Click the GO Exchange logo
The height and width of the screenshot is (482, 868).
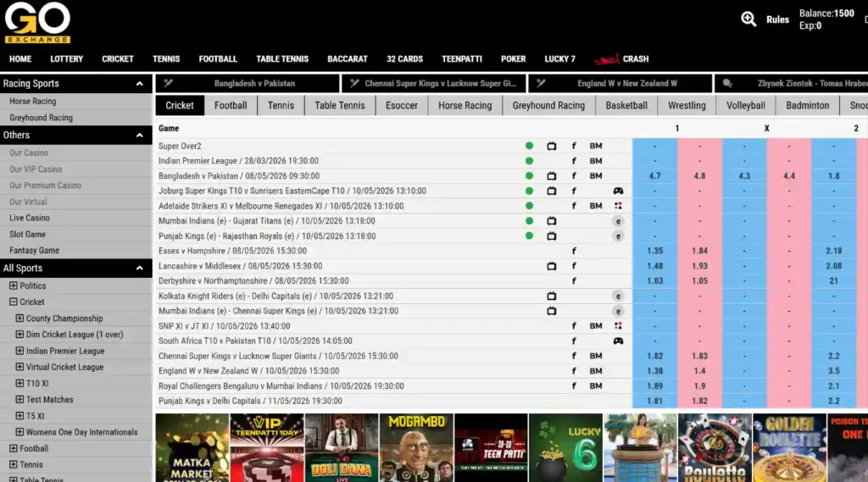point(37,23)
